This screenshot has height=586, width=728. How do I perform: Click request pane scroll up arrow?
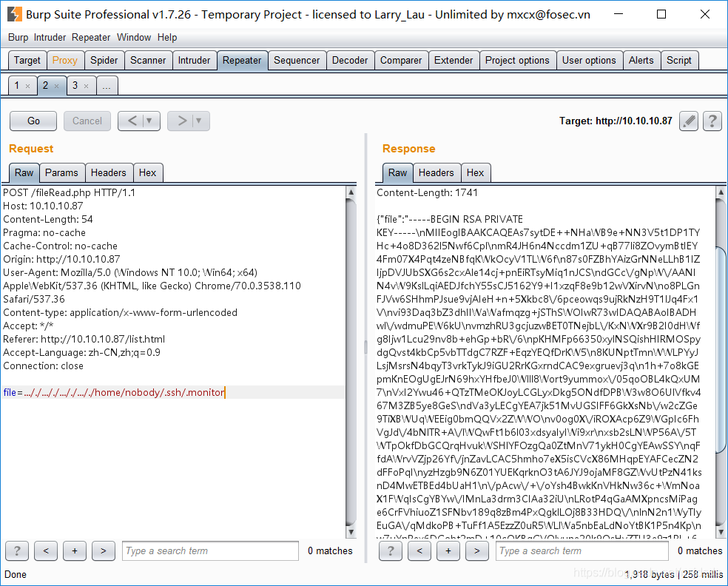(351, 192)
